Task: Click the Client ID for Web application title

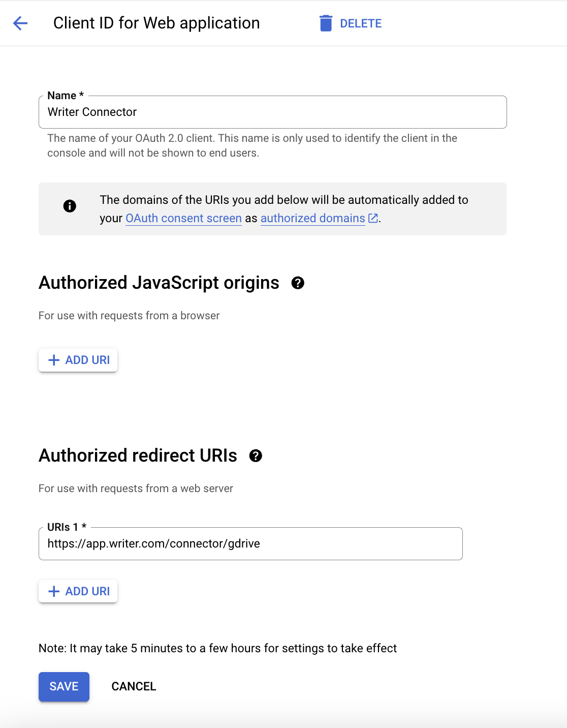Action: coord(156,23)
